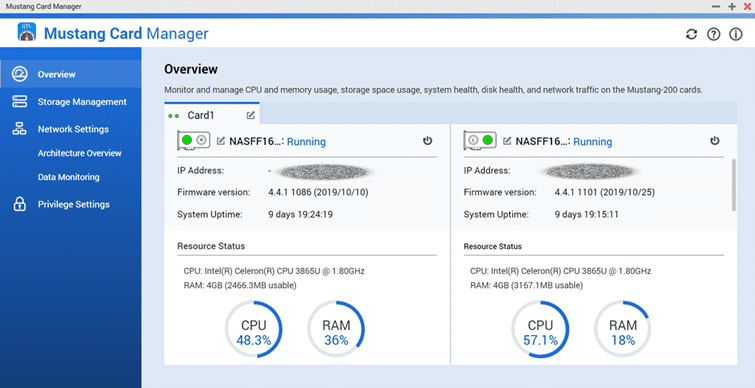The image size is (755, 388).
Task: Select the Card1 tab
Action: tap(212, 115)
